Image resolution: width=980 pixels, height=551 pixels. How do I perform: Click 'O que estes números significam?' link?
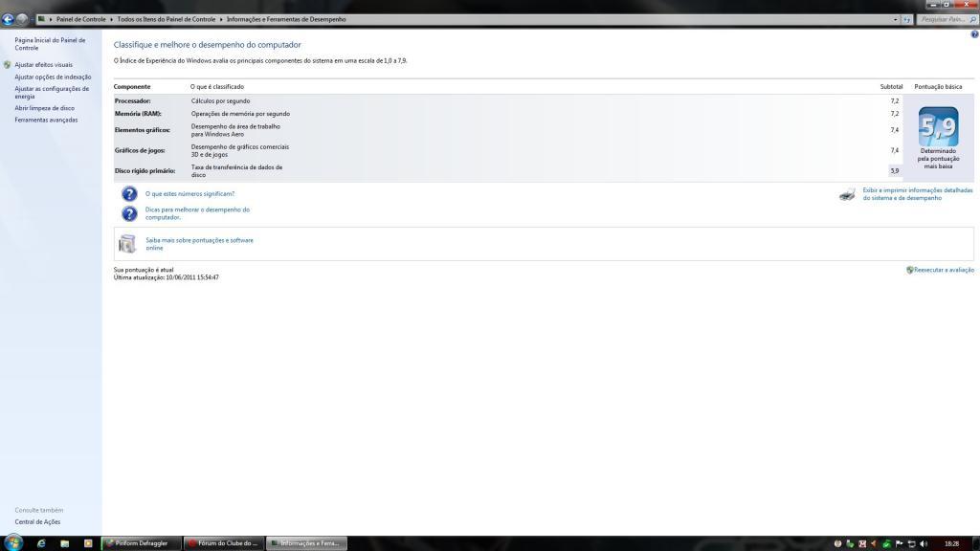click(x=190, y=194)
